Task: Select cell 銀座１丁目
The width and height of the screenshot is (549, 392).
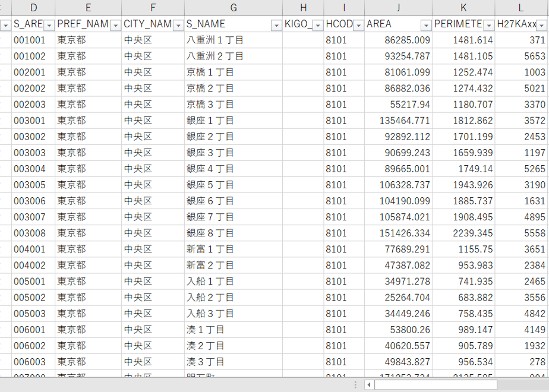Action: tap(234, 121)
